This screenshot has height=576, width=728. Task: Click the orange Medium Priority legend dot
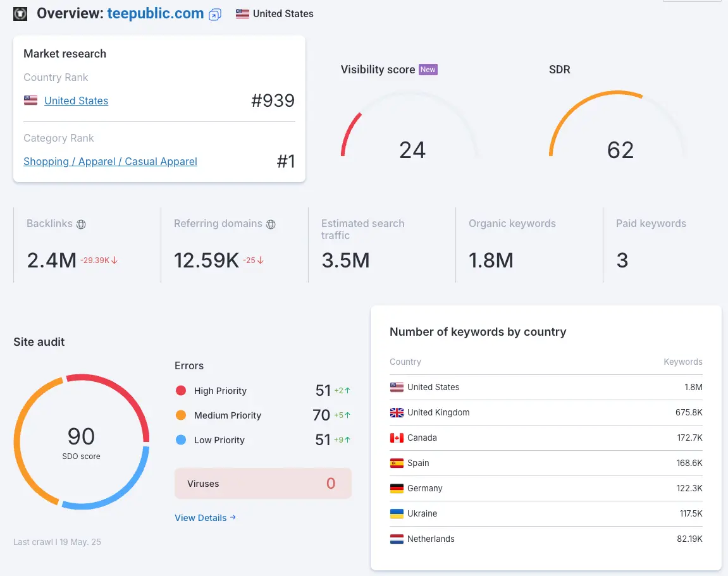click(x=181, y=415)
